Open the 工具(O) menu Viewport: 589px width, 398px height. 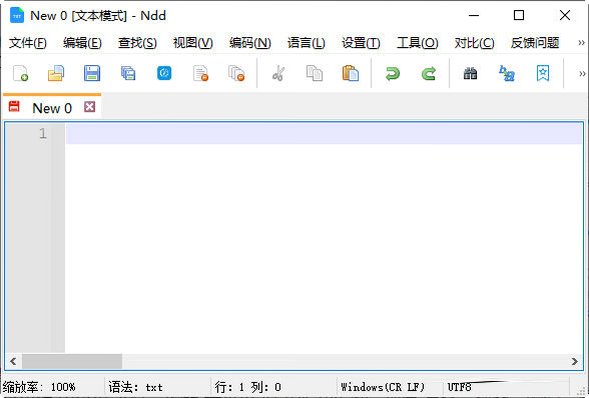tap(417, 43)
